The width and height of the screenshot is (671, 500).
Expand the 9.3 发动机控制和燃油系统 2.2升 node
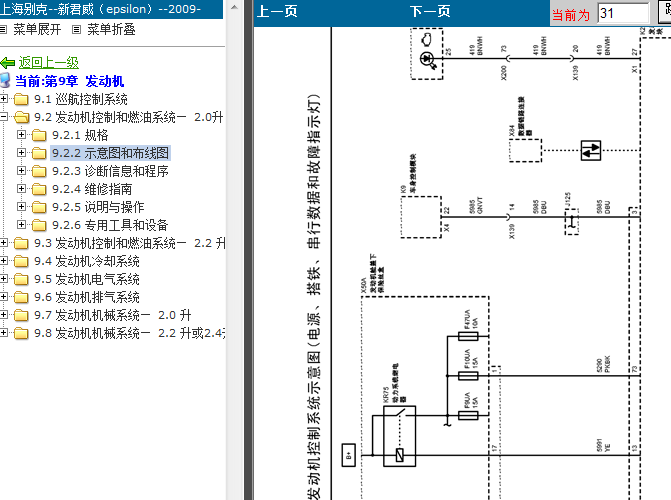click(x=3, y=243)
